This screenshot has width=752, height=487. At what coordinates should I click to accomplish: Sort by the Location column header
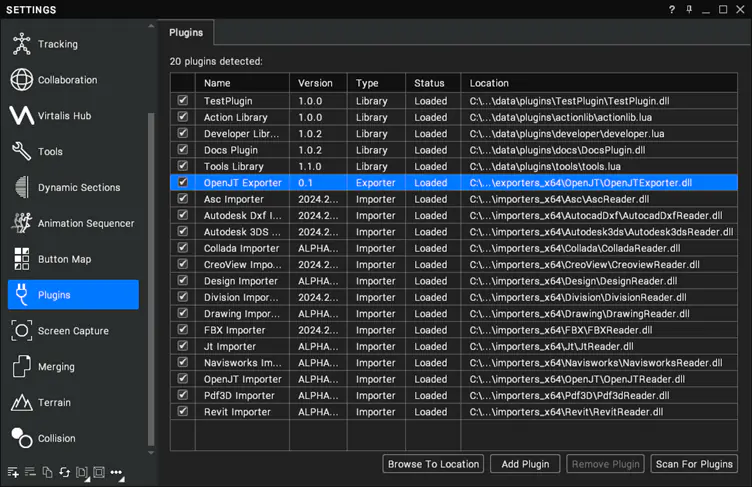click(599, 83)
